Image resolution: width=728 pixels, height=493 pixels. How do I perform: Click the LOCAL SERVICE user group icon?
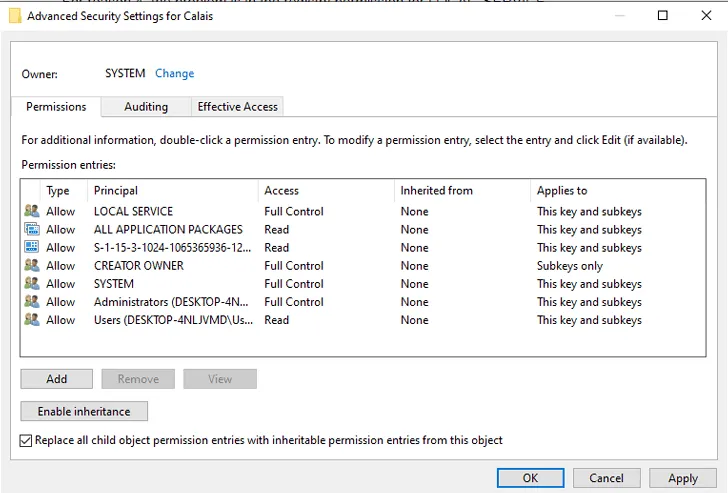click(32, 211)
